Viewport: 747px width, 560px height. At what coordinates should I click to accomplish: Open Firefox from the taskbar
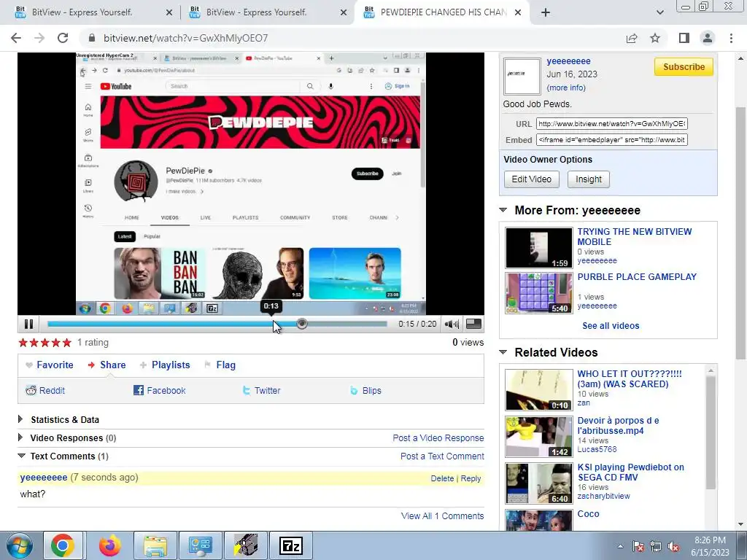click(x=109, y=545)
